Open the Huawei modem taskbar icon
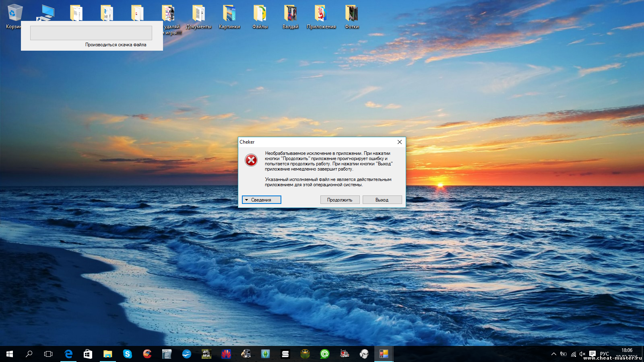Viewport: 644px width, 362px height. click(x=226, y=354)
